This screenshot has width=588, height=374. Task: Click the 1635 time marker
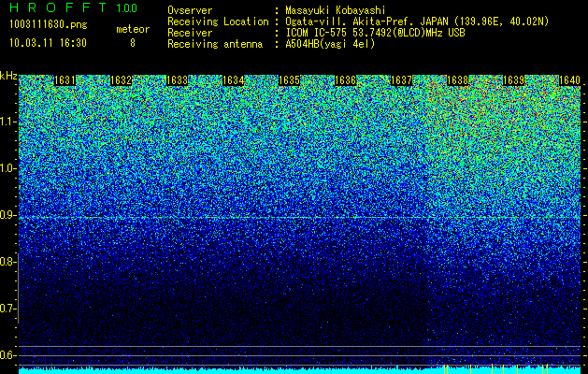click(x=289, y=80)
